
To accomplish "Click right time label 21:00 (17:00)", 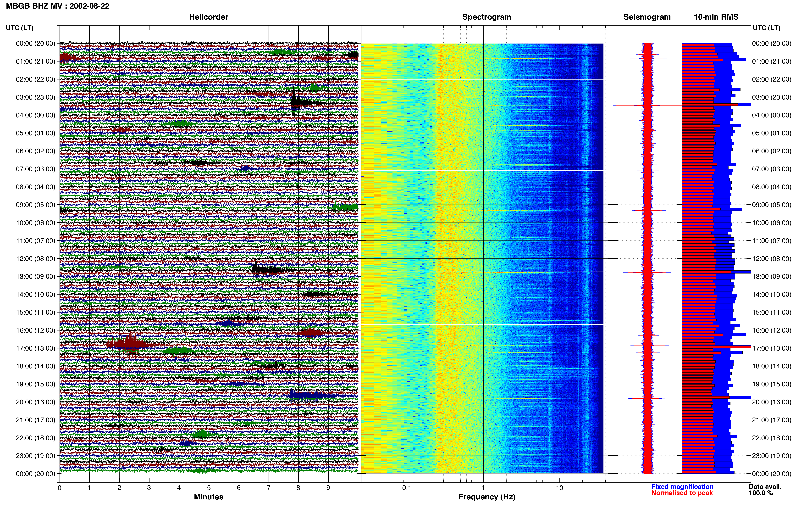I will [772, 420].
